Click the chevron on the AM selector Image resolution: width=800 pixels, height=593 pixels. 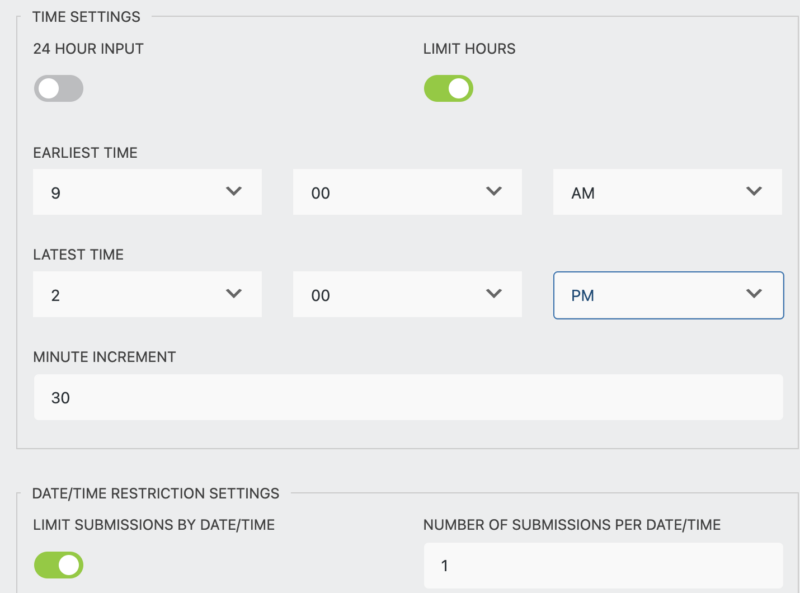(x=755, y=192)
